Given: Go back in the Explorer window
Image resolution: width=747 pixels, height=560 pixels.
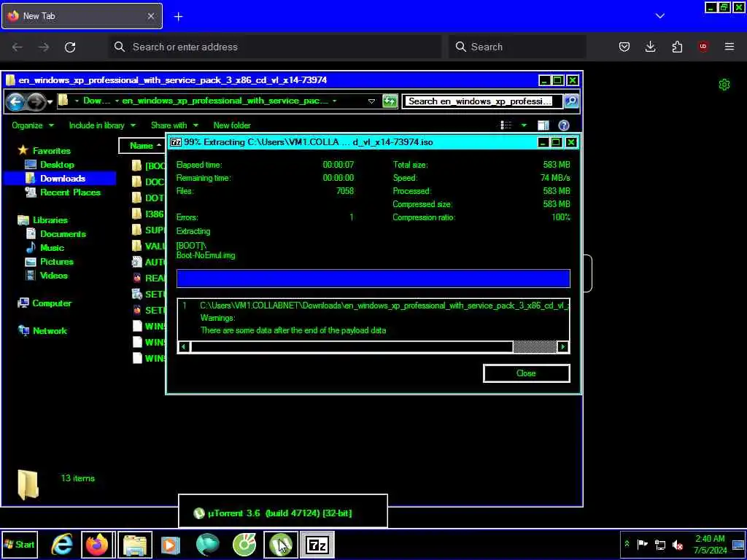Looking at the screenshot, I should 15,101.
